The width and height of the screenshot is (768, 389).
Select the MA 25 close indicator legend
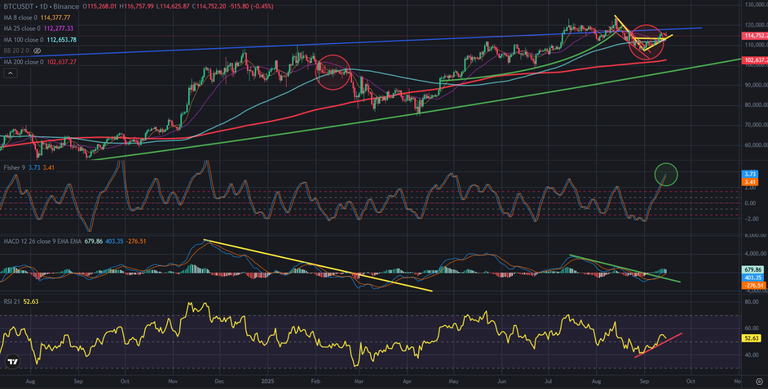(x=39, y=28)
